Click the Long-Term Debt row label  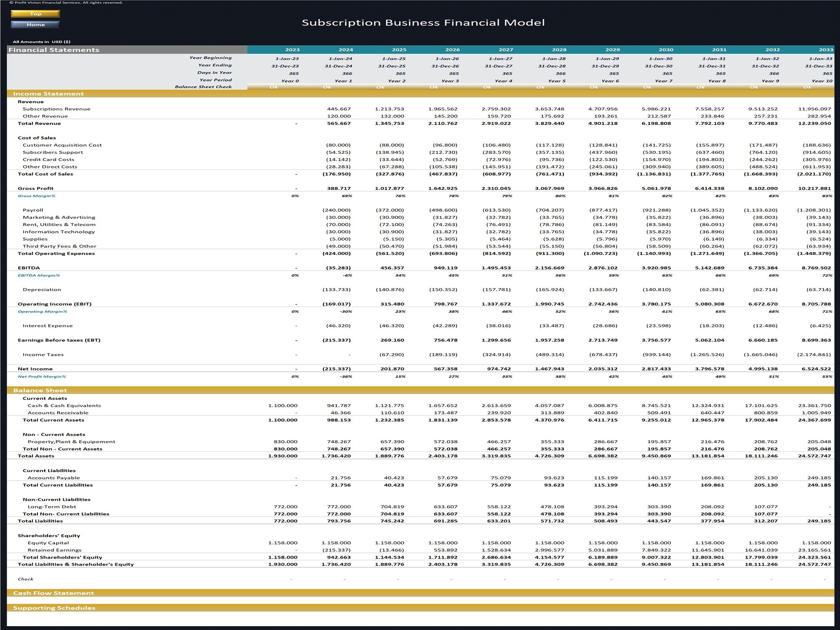[x=52, y=507]
